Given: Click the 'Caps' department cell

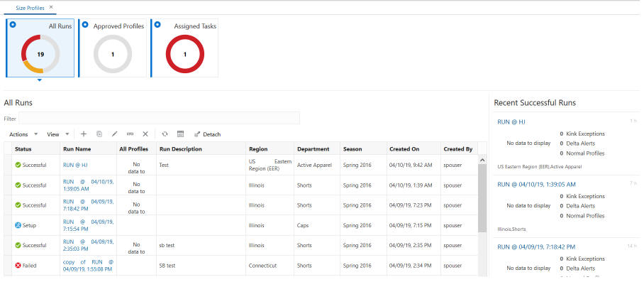Looking at the screenshot, I should [303, 225].
